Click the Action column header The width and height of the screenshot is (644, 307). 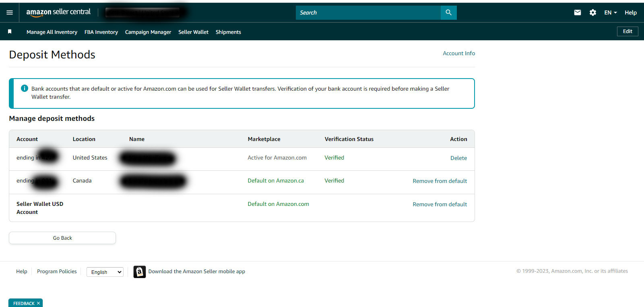pyautogui.click(x=458, y=139)
